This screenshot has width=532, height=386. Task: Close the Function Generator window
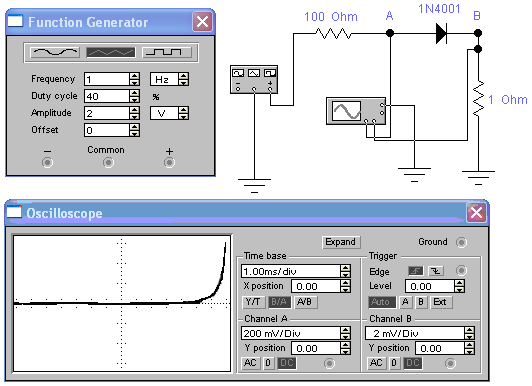click(202, 22)
